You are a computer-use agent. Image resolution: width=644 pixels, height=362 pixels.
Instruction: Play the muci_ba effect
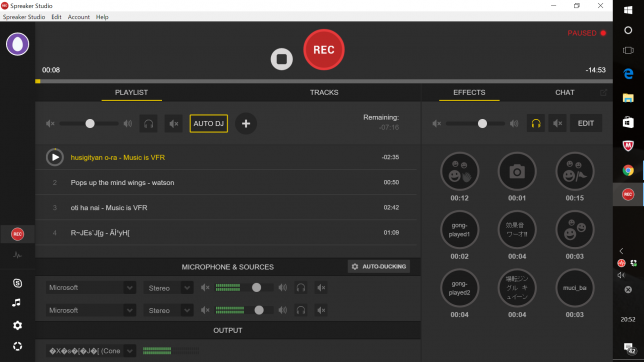click(x=575, y=288)
